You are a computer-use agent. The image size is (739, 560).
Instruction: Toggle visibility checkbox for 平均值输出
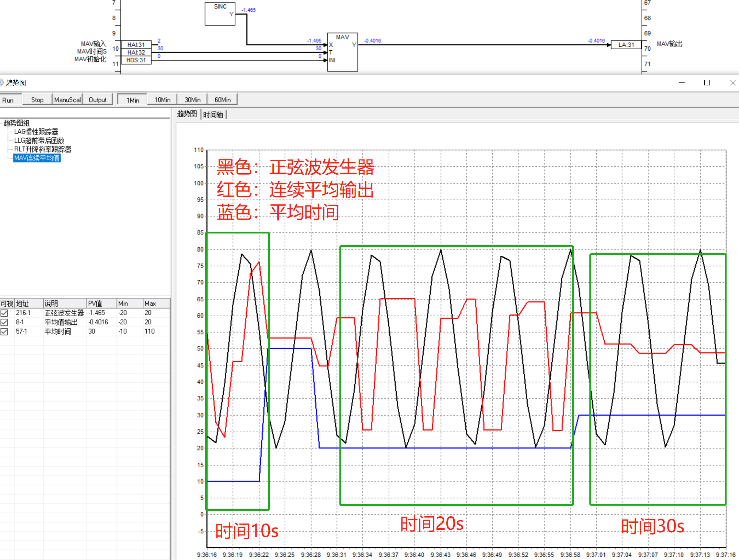pyautogui.click(x=4, y=323)
